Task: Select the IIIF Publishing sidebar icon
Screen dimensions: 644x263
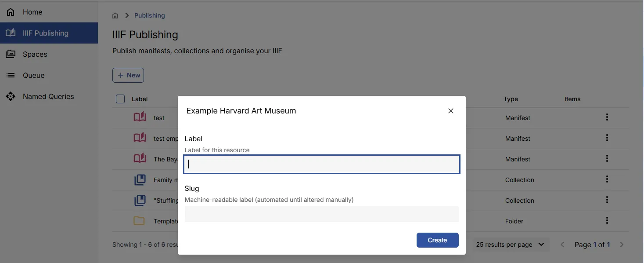Action: click(x=11, y=33)
